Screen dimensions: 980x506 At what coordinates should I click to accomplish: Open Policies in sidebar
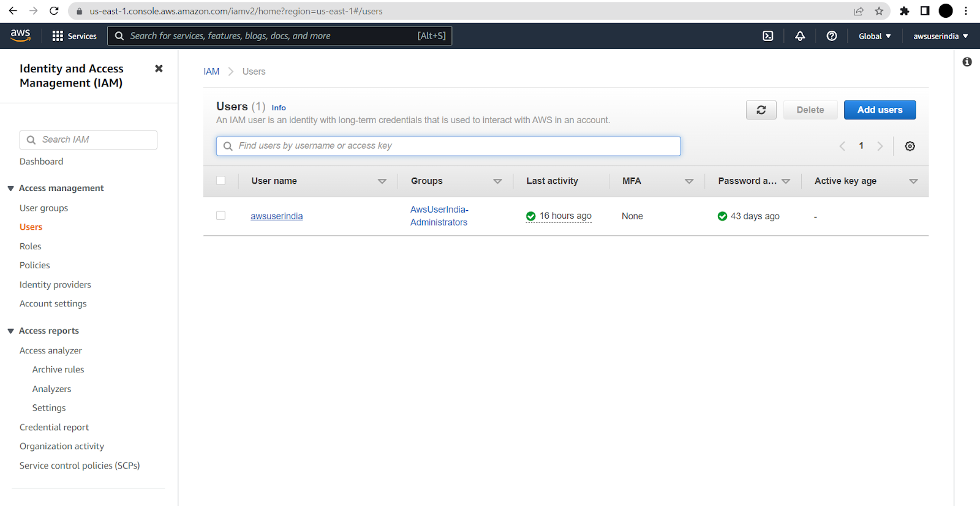[x=34, y=265]
